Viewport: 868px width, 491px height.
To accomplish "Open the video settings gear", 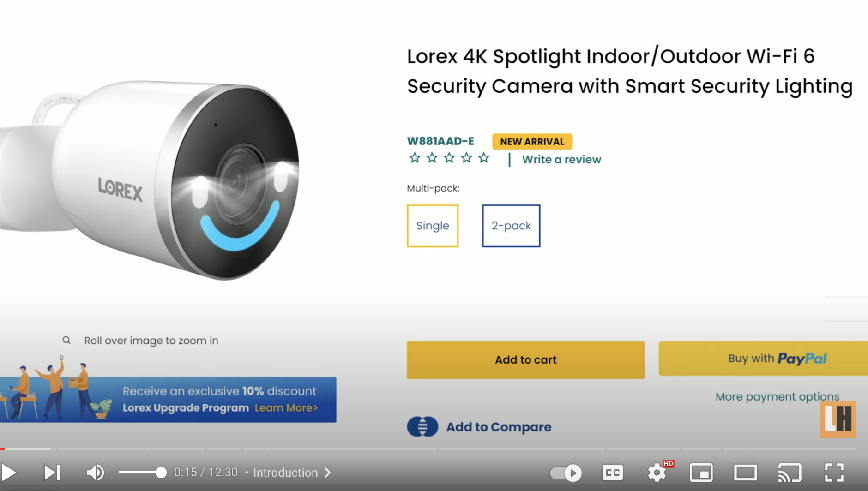I will 657,473.
